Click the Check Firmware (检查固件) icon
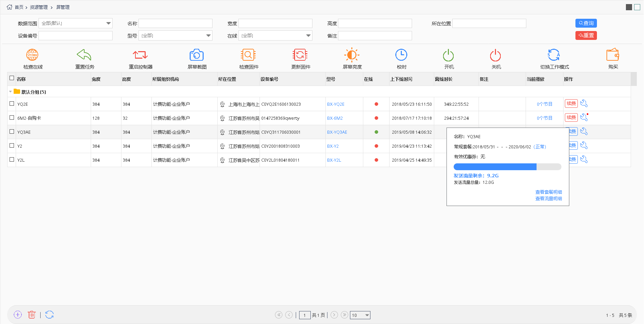Image resolution: width=644 pixels, height=324 pixels. coord(248,55)
